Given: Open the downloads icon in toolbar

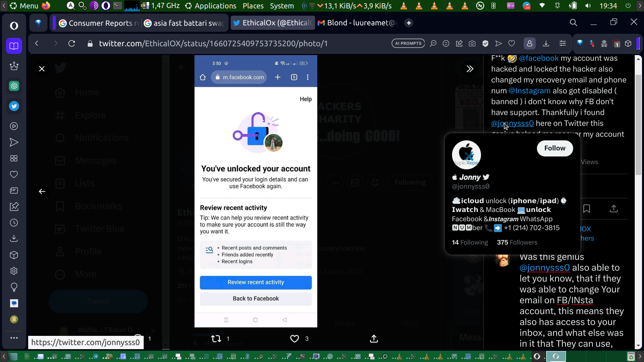Looking at the screenshot, I should point(546,43).
